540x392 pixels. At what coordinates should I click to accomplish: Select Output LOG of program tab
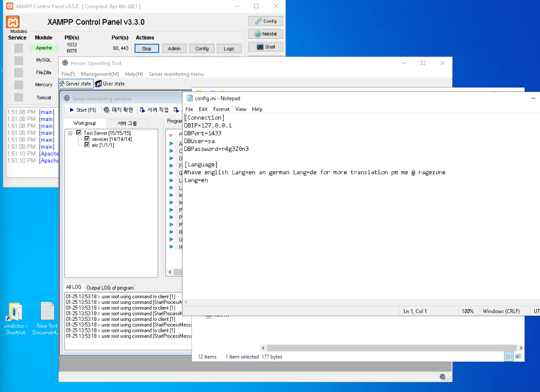tap(110, 287)
